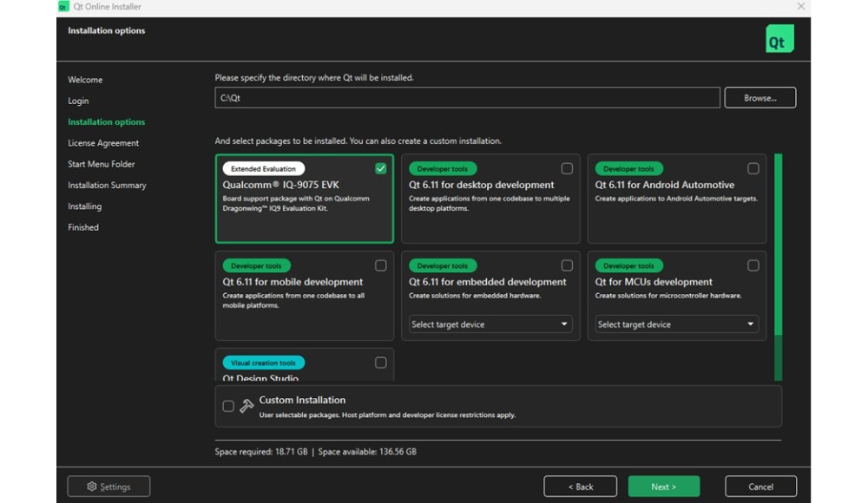Click Developer tools badge on mobile development card
The height and width of the screenshot is (503, 868).
pos(256,265)
